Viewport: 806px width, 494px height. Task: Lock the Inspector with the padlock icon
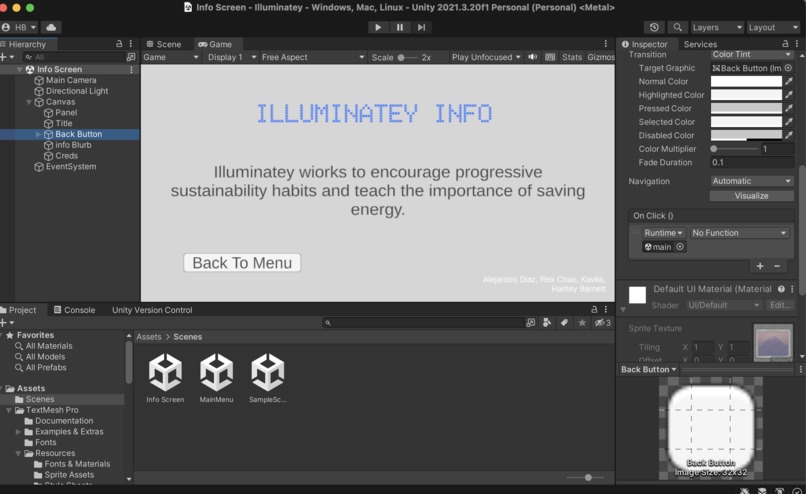(x=785, y=44)
